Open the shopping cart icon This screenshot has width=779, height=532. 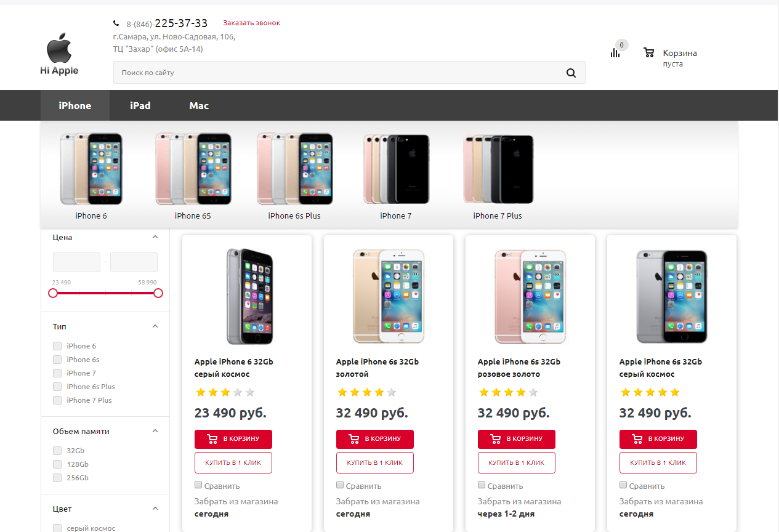click(648, 53)
